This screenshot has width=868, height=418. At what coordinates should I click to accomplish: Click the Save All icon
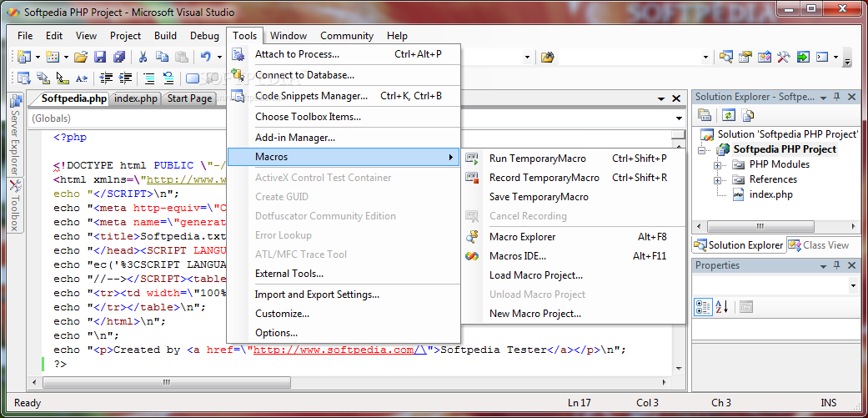[119, 57]
